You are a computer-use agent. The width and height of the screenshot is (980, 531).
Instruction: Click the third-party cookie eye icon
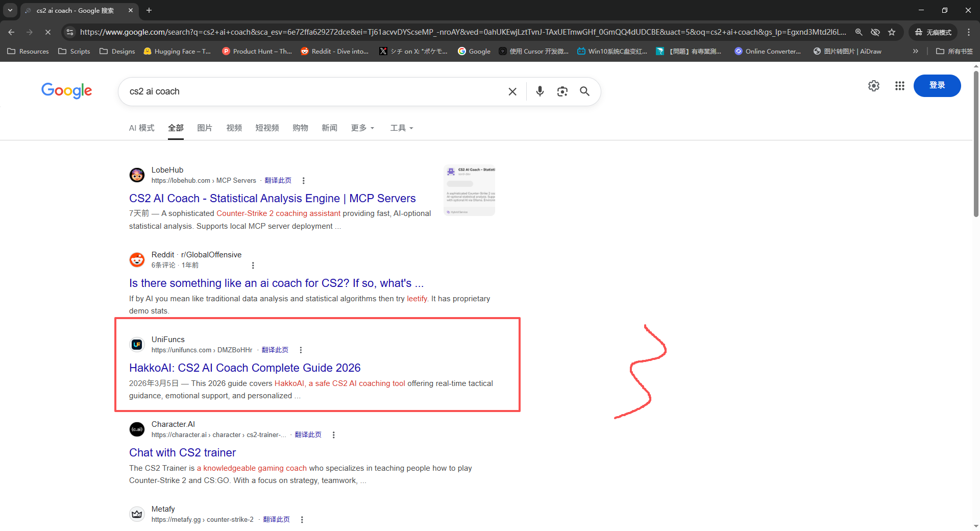(x=875, y=32)
